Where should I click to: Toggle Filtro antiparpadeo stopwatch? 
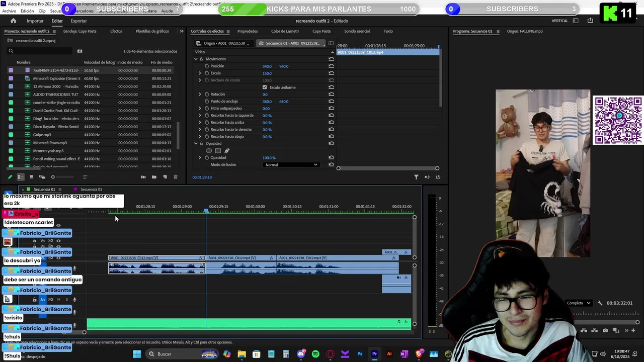click(207, 108)
